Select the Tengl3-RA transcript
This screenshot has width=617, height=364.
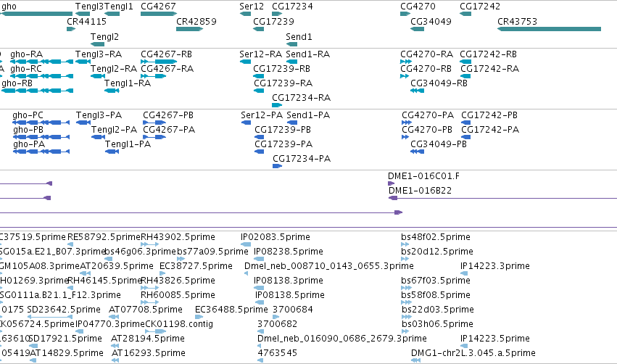coord(83,62)
